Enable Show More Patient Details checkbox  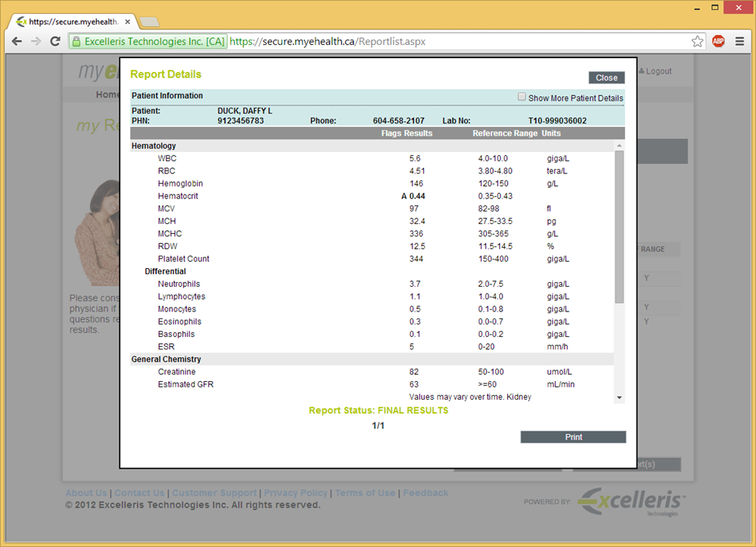[x=522, y=97]
